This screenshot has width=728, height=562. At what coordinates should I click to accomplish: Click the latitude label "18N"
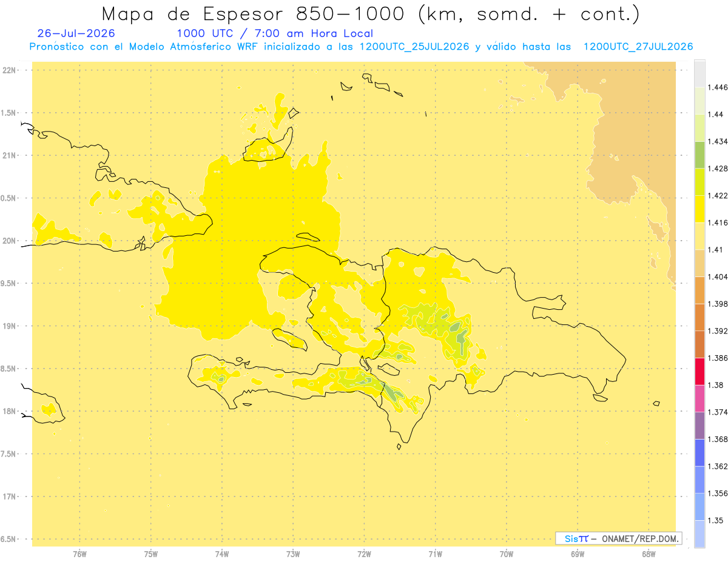(x=10, y=412)
